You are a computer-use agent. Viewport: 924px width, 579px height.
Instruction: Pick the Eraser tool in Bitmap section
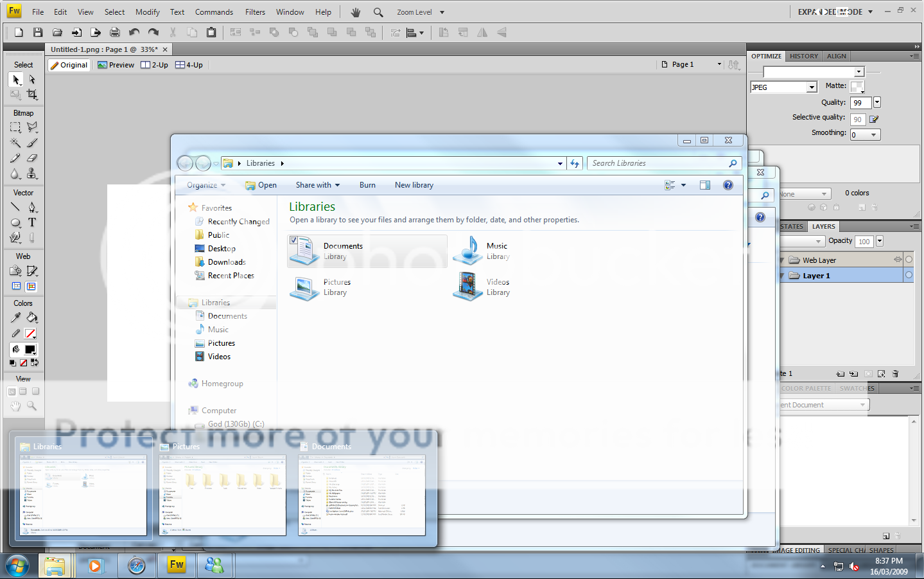click(32, 158)
